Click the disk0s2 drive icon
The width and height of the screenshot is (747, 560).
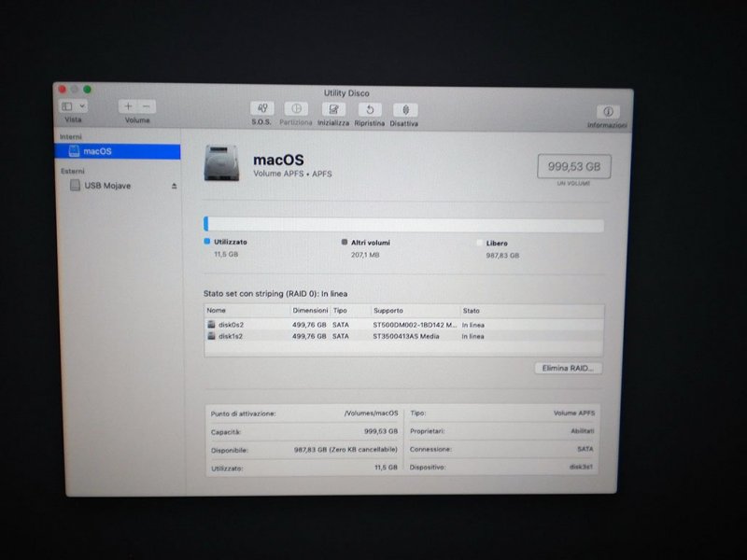point(212,324)
